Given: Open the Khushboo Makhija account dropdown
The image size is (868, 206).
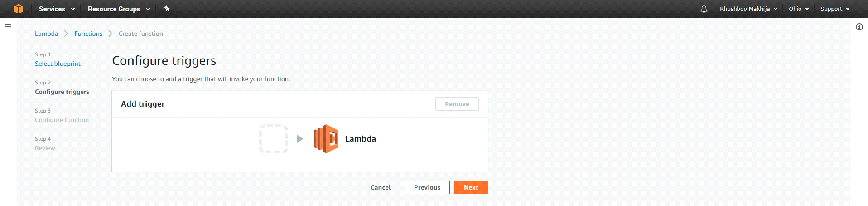Looking at the screenshot, I should pyautogui.click(x=748, y=9).
